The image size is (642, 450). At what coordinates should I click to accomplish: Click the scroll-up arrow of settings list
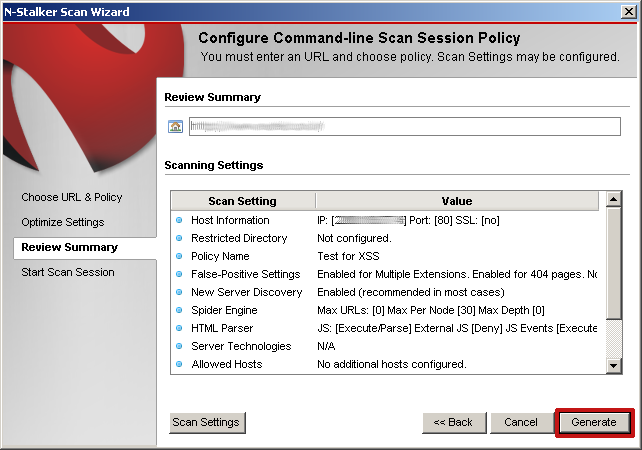pos(613,199)
